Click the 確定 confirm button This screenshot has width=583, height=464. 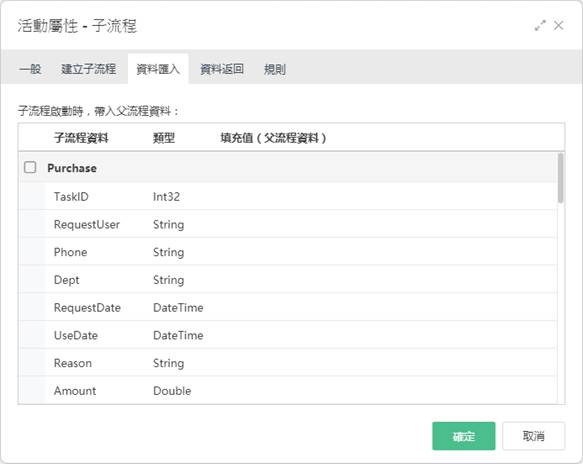point(464,436)
